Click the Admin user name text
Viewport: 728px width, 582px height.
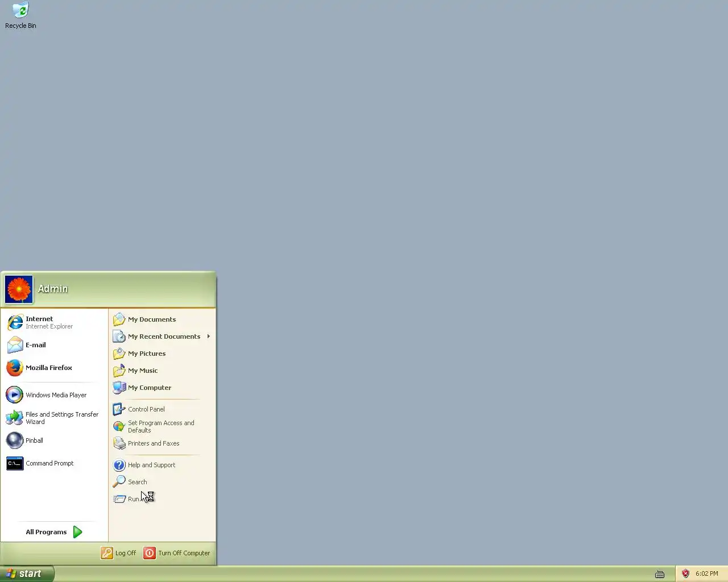(53, 289)
